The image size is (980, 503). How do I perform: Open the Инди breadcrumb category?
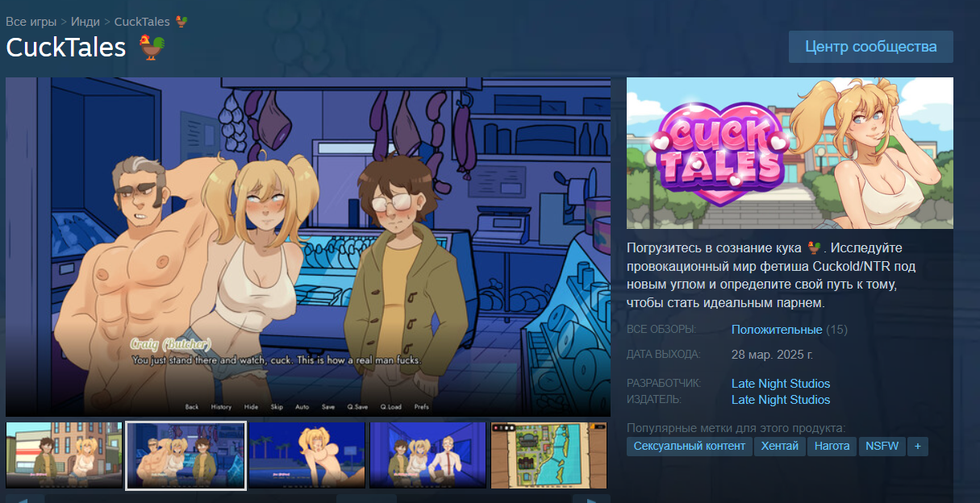click(85, 21)
